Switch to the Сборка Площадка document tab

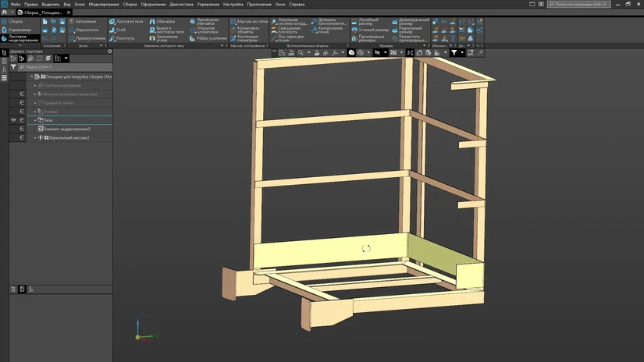(x=44, y=12)
